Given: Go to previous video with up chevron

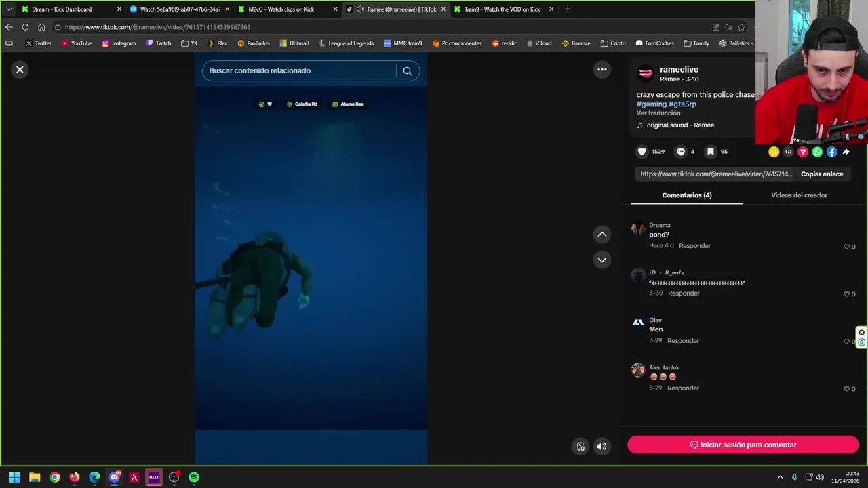Looking at the screenshot, I should (x=601, y=235).
